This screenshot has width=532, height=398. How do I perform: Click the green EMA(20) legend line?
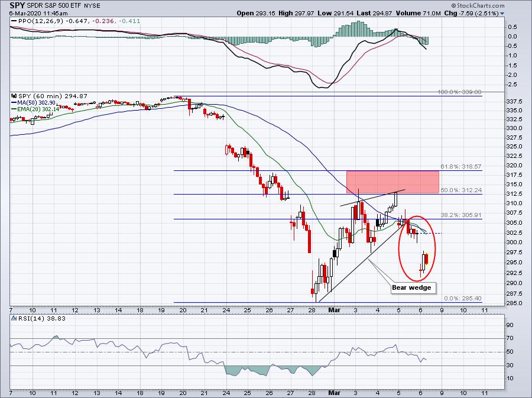tap(14, 109)
